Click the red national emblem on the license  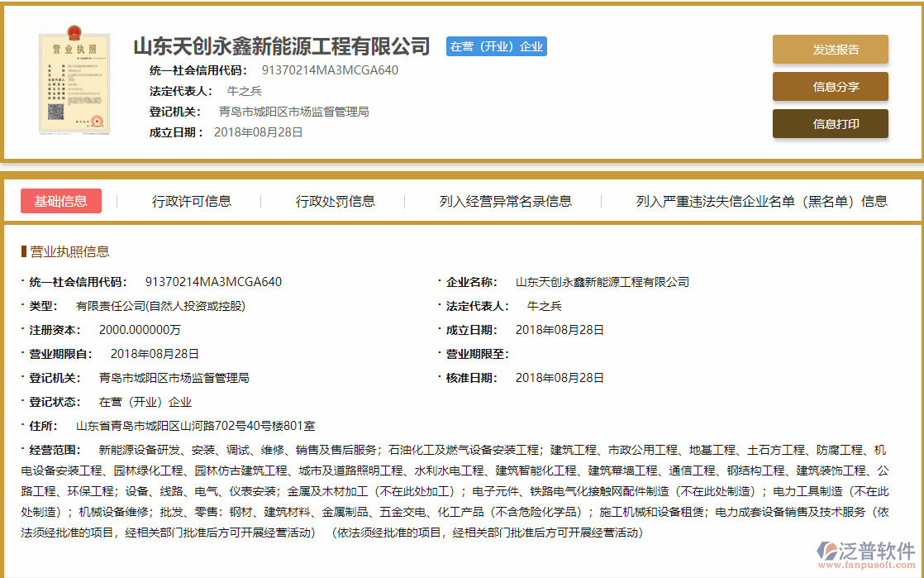[74, 32]
